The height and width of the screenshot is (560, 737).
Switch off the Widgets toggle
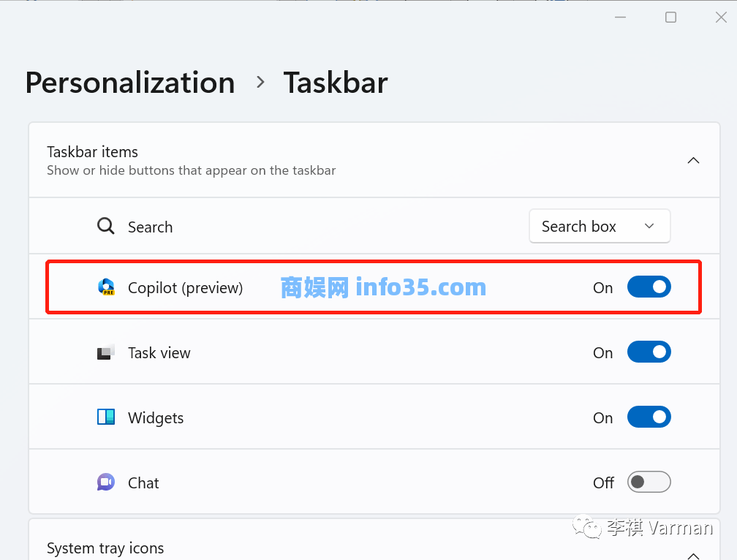tap(649, 417)
